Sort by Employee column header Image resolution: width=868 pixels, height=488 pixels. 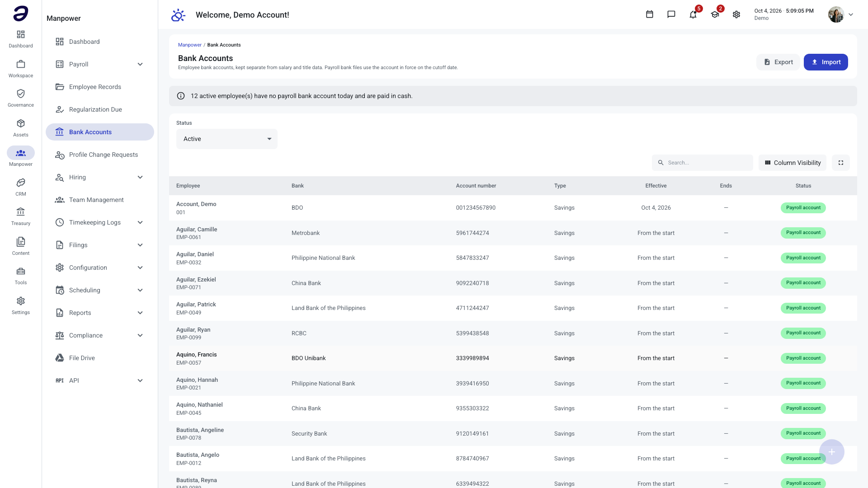coord(188,186)
